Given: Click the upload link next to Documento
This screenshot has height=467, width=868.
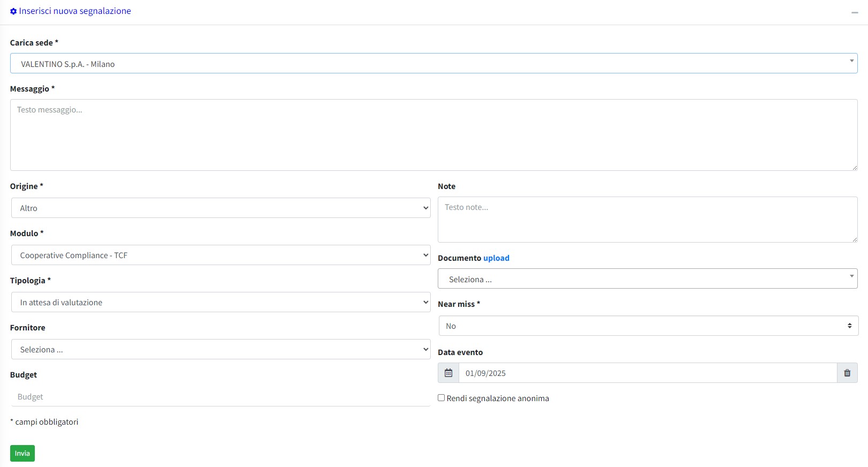Looking at the screenshot, I should pos(496,258).
